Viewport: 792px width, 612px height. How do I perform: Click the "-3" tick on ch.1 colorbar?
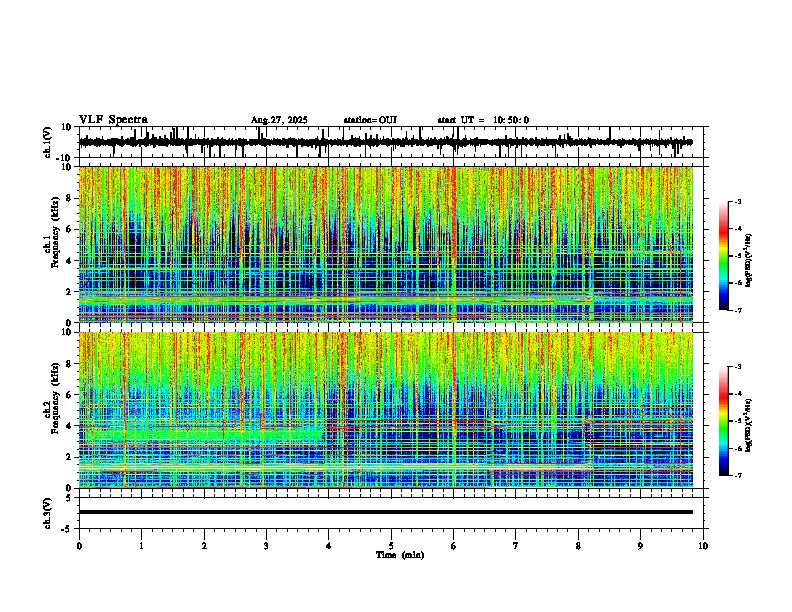click(x=738, y=201)
